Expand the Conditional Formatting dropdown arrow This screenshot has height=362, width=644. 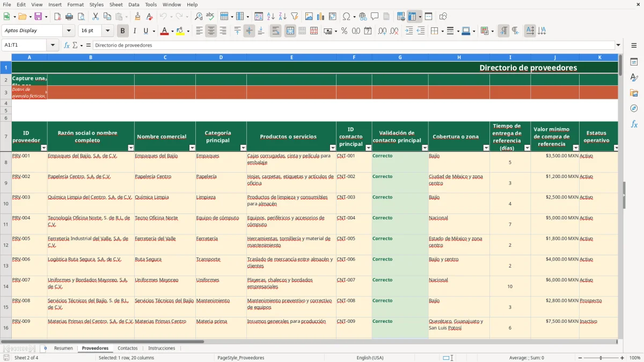[x=492, y=31]
